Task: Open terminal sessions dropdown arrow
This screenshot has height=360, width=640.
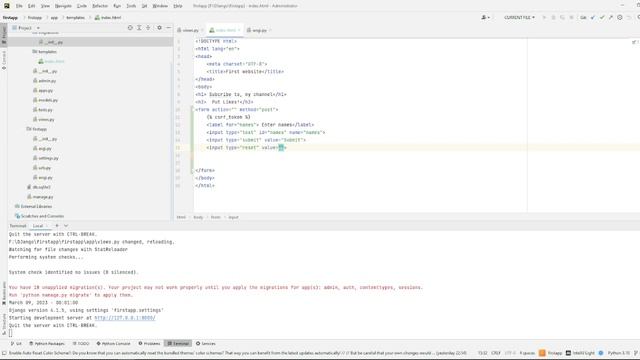Action: [x=66, y=226]
